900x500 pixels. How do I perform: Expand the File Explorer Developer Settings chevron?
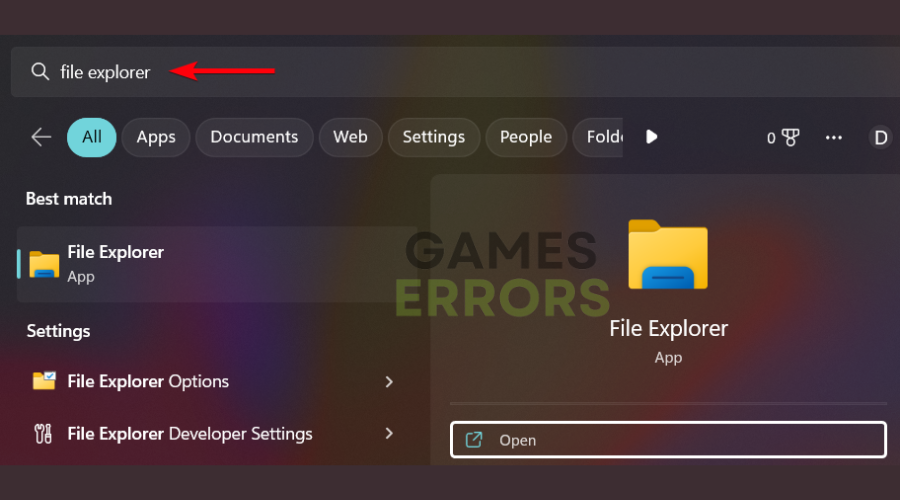(x=389, y=433)
